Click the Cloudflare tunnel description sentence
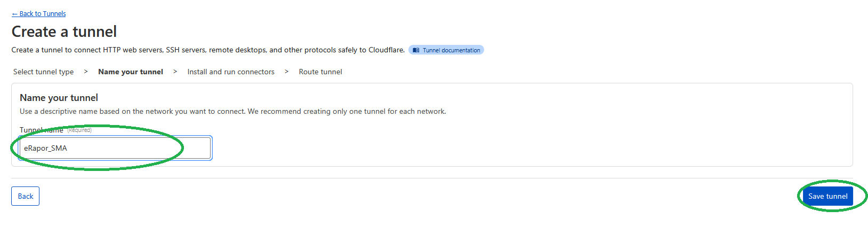The height and width of the screenshot is (226, 868). (208, 50)
